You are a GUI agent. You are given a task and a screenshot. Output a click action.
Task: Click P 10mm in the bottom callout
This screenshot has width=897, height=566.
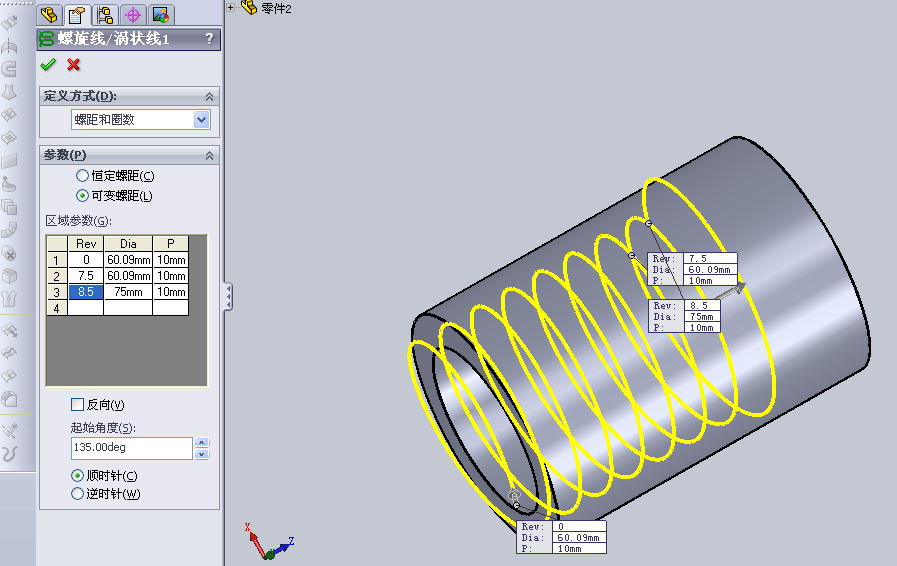click(x=578, y=548)
